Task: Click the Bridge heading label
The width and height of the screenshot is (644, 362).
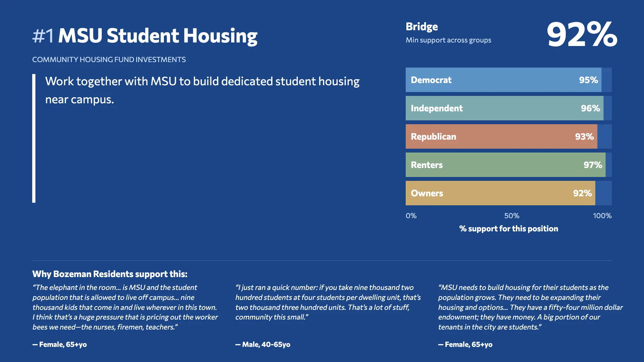Action: pos(422,27)
